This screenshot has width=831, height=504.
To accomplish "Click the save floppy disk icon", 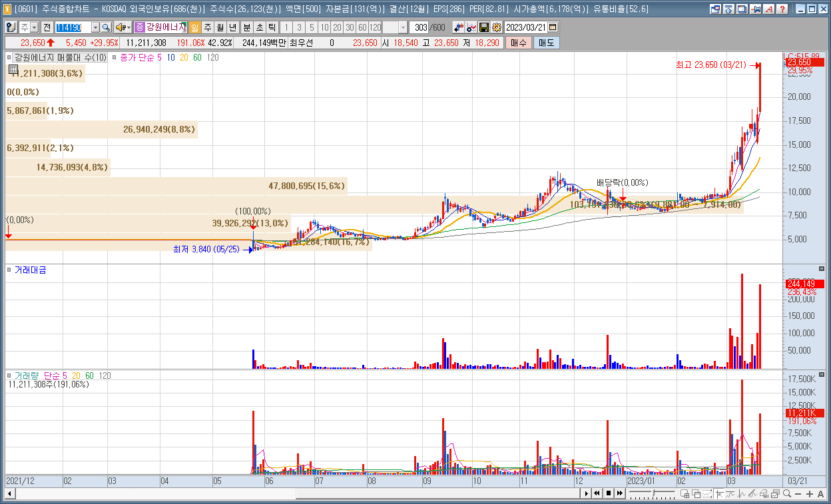I will 484,27.
